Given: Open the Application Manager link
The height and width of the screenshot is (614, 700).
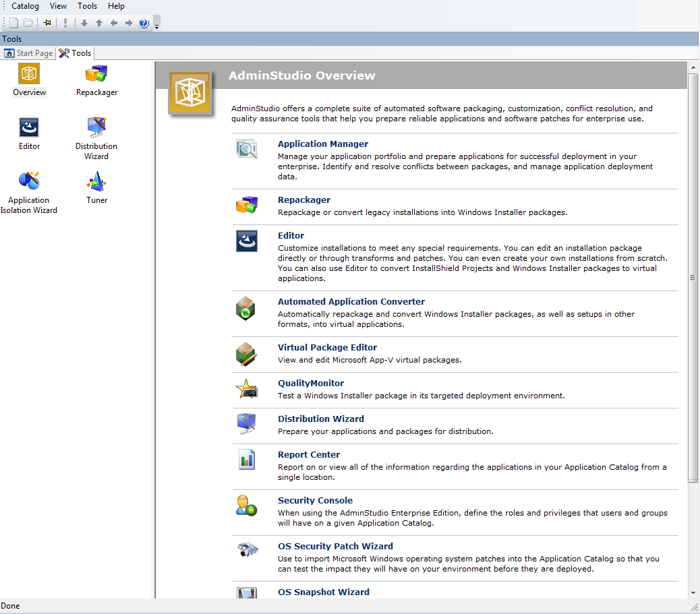Looking at the screenshot, I should point(323,144).
